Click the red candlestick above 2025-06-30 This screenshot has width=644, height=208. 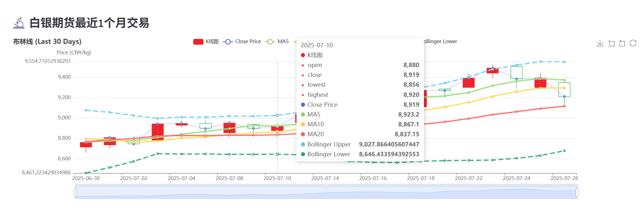(x=86, y=145)
